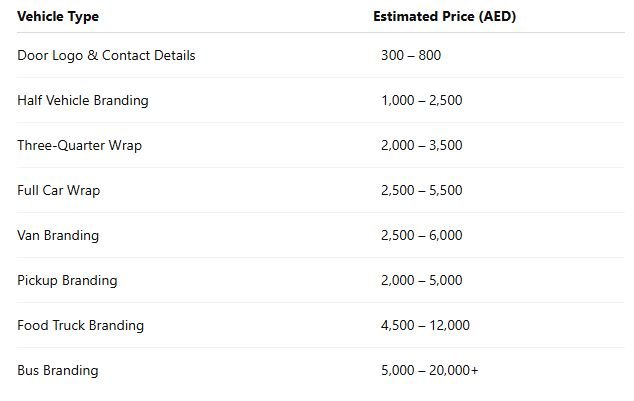Viewport: 634px width, 401px height.
Task: Select the Half Vehicle Branding row label
Action: click(x=83, y=100)
